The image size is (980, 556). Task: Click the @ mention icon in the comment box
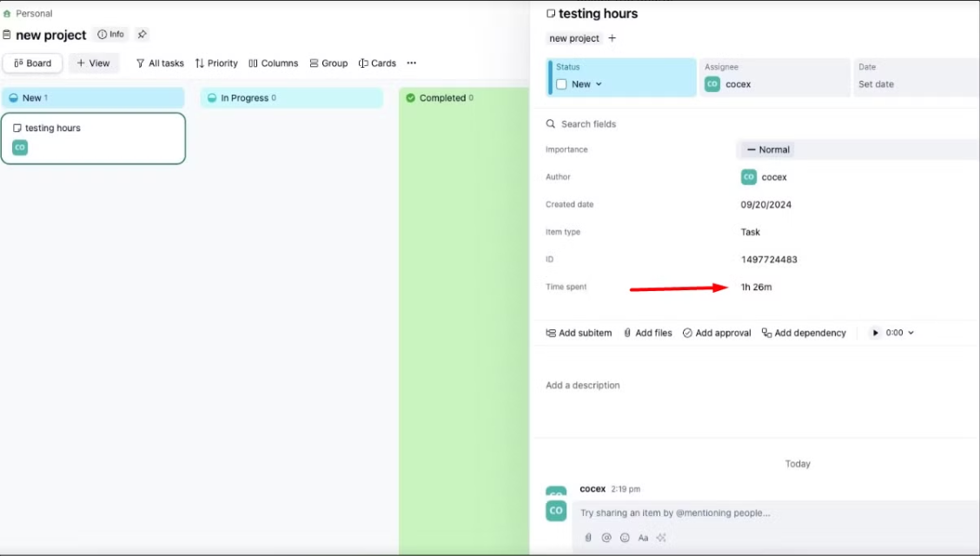point(606,538)
